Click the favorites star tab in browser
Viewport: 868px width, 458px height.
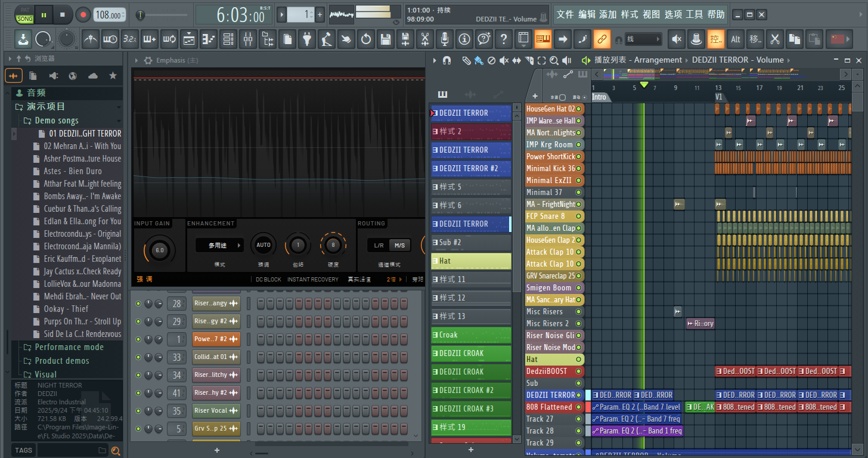(113, 76)
